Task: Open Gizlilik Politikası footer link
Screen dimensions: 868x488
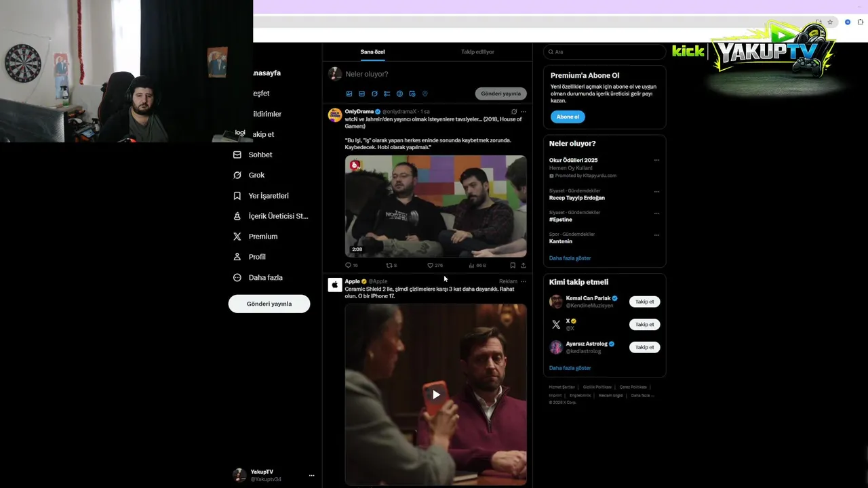Action: coord(597,387)
